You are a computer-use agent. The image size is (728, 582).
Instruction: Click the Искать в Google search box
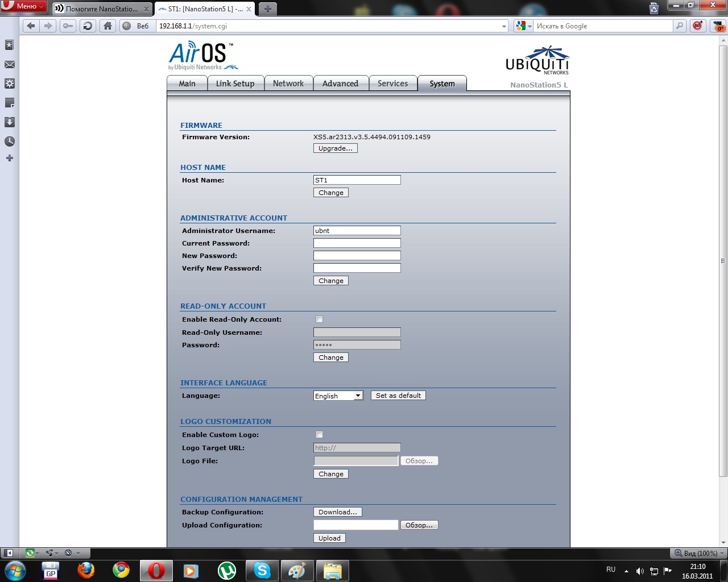point(603,26)
